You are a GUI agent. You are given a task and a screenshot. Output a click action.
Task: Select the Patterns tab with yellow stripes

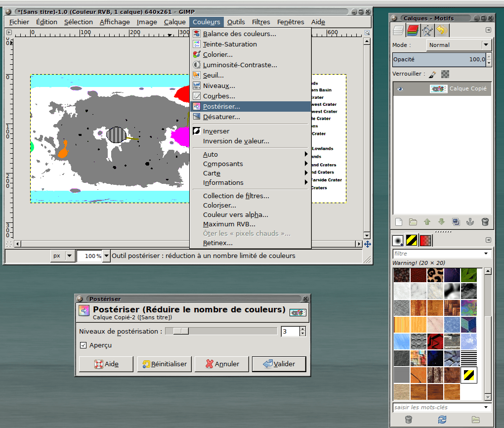[412, 240]
